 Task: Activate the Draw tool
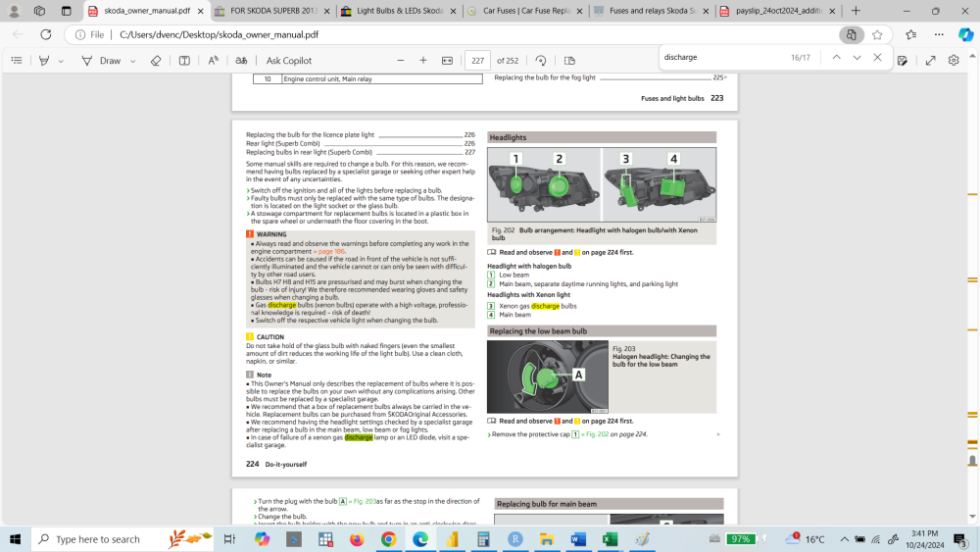click(101, 61)
